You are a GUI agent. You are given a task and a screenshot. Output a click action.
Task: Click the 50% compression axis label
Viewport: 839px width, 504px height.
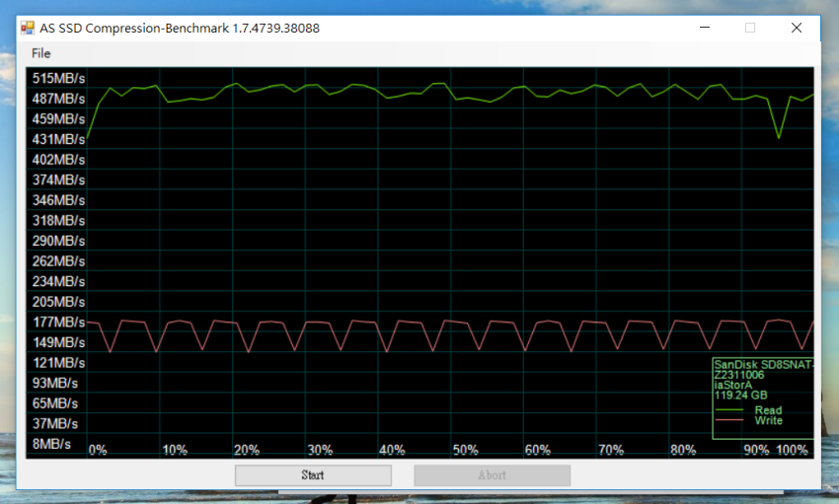coord(466,450)
